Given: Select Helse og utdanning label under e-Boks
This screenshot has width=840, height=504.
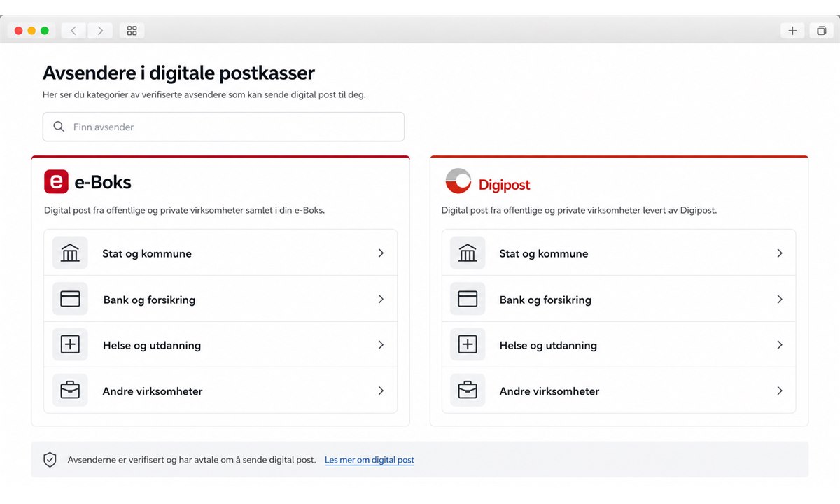Looking at the screenshot, I should (152, 345).
